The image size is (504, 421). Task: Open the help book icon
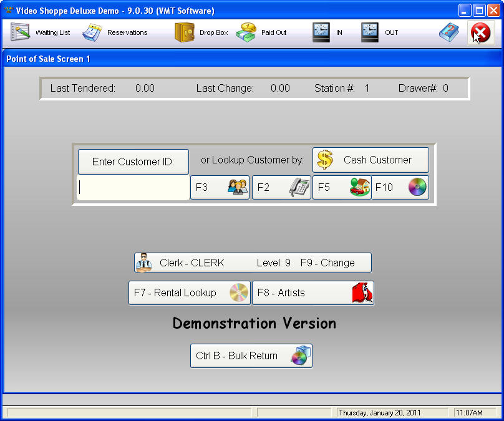click(448, 32)
